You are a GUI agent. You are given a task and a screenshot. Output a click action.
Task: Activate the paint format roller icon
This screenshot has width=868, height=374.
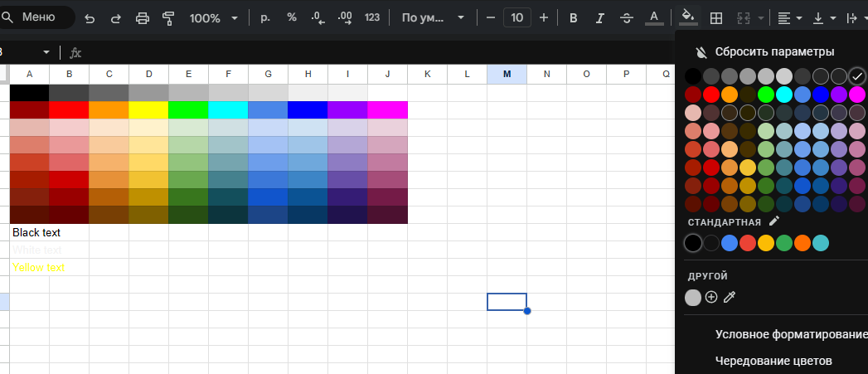[169, 18]
